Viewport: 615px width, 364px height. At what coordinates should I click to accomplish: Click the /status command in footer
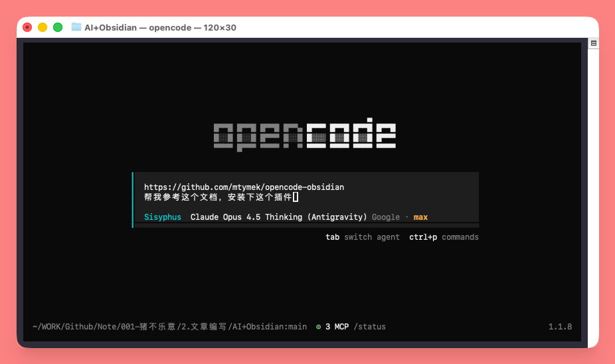point(369,327)
